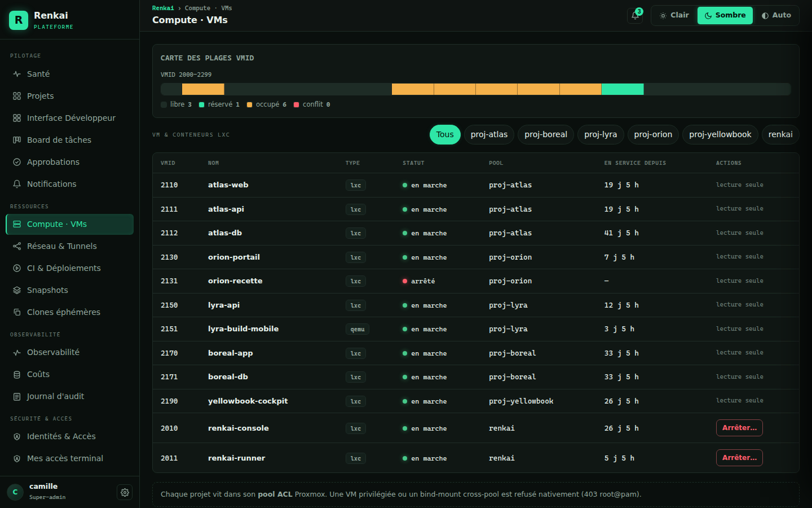Click the Réseau & Tunnels share icon
The width and height of the screenshot is (812, 508).
pyautogui.click(x=17, y=246)
